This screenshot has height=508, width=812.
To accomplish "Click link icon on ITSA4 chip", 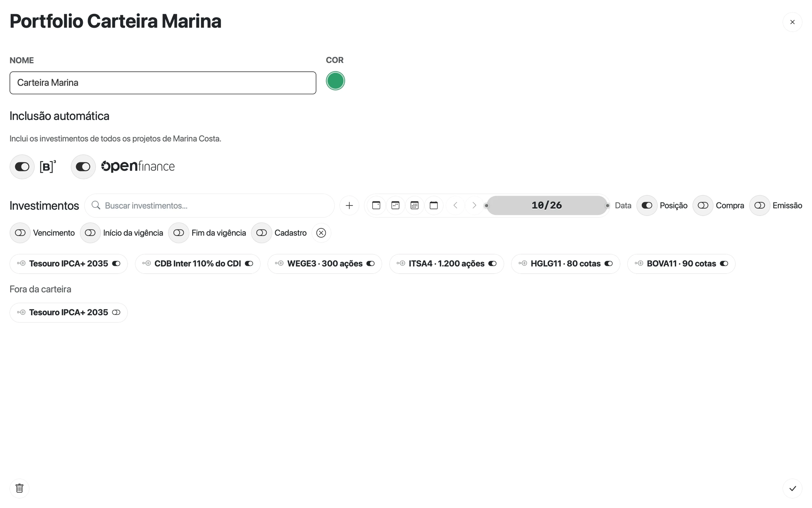I will [x=401, y=263].
